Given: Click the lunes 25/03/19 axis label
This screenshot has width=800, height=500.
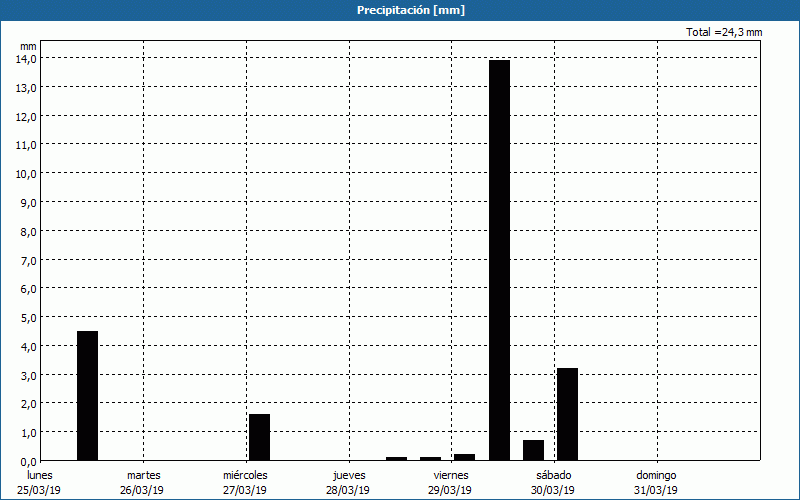Looking at the screenshot, I should [x=39, y=483].
